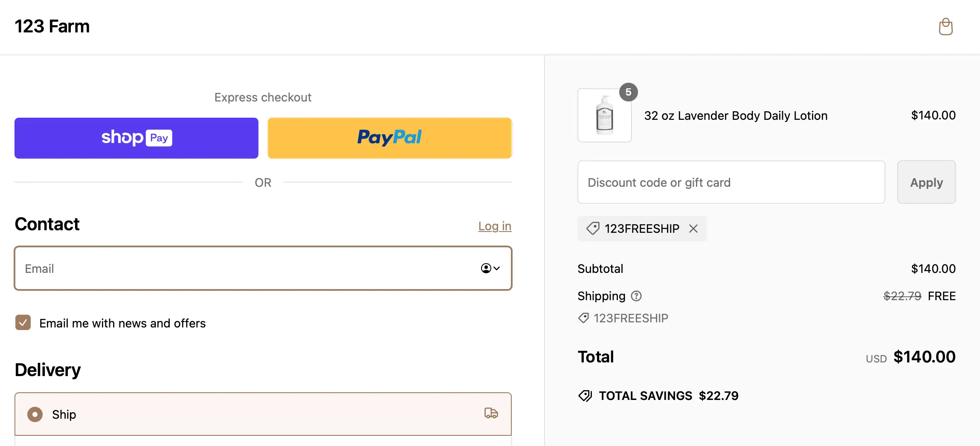
Task: Click the shipping help question mark
Action: coord(636,296)
